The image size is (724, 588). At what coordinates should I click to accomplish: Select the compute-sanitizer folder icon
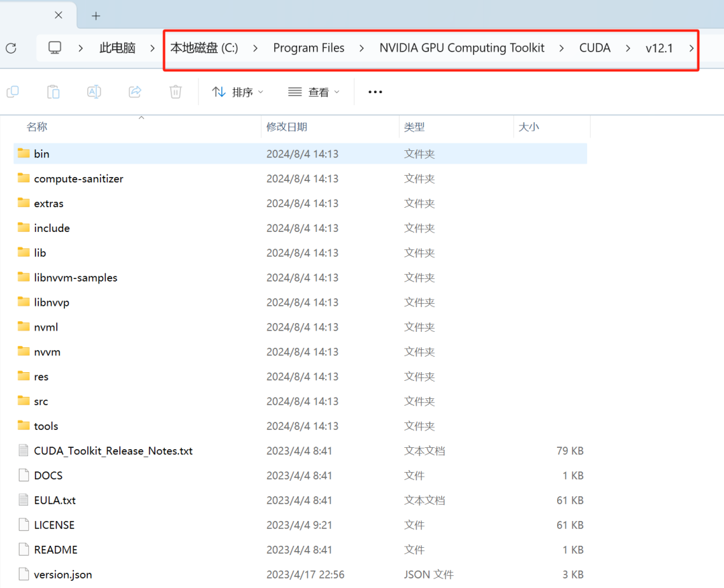click(23, 178)
